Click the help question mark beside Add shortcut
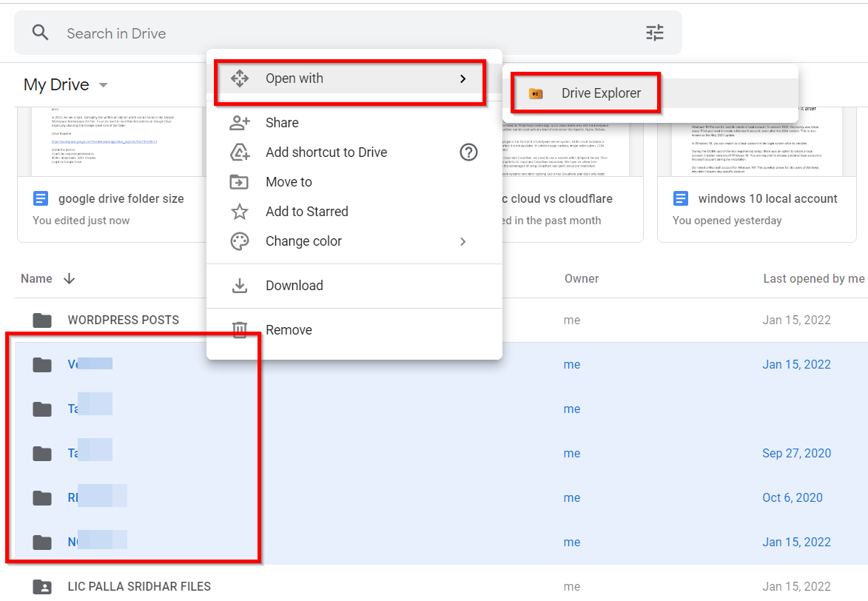The image size is (868, 601). click(468, 152)
